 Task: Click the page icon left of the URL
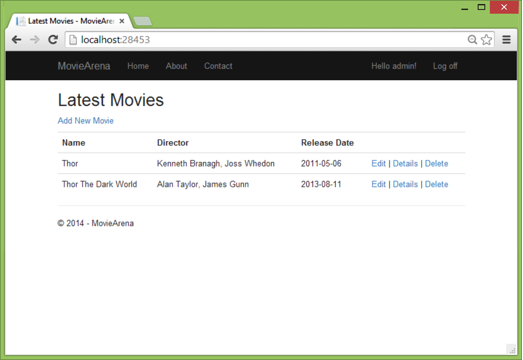point(73,40)
